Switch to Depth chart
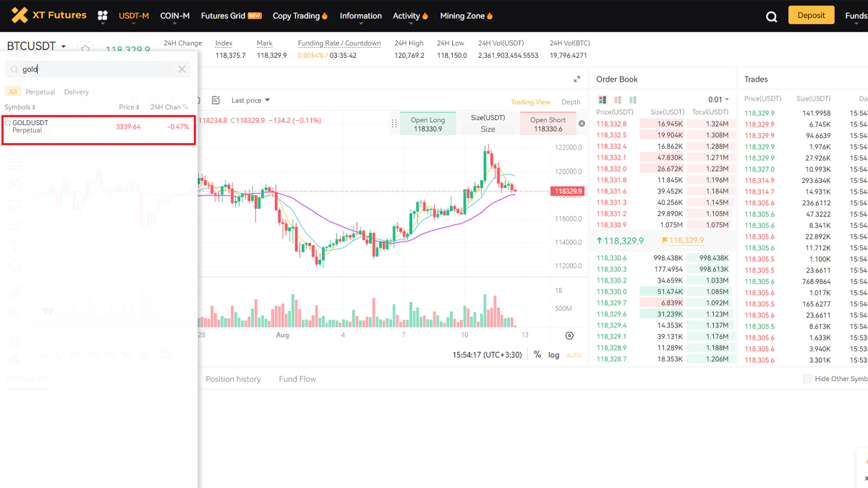This screenshot has width=868, height=488. pos(571,102)
